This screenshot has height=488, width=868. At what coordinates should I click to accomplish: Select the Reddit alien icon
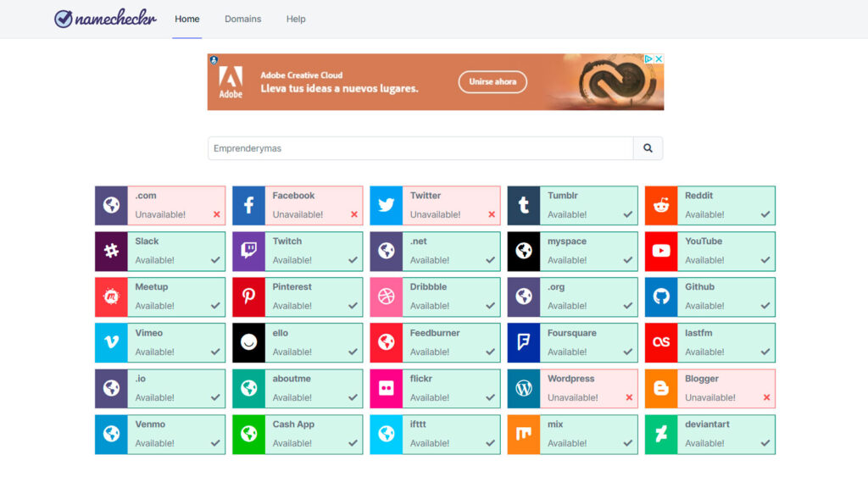coord(661,206)
